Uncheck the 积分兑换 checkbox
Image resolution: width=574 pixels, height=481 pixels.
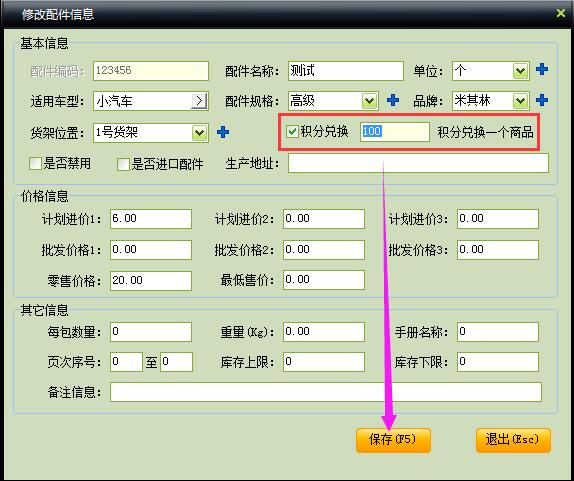pos(292,131)
